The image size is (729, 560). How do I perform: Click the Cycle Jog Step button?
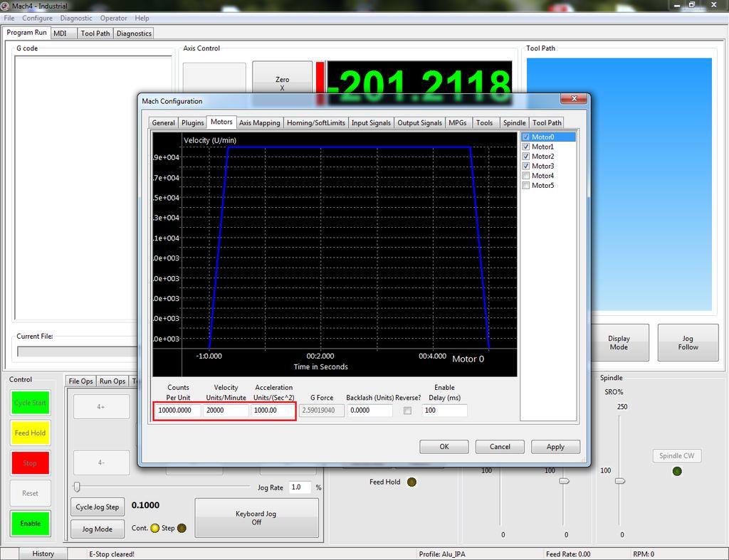(97, 507)
